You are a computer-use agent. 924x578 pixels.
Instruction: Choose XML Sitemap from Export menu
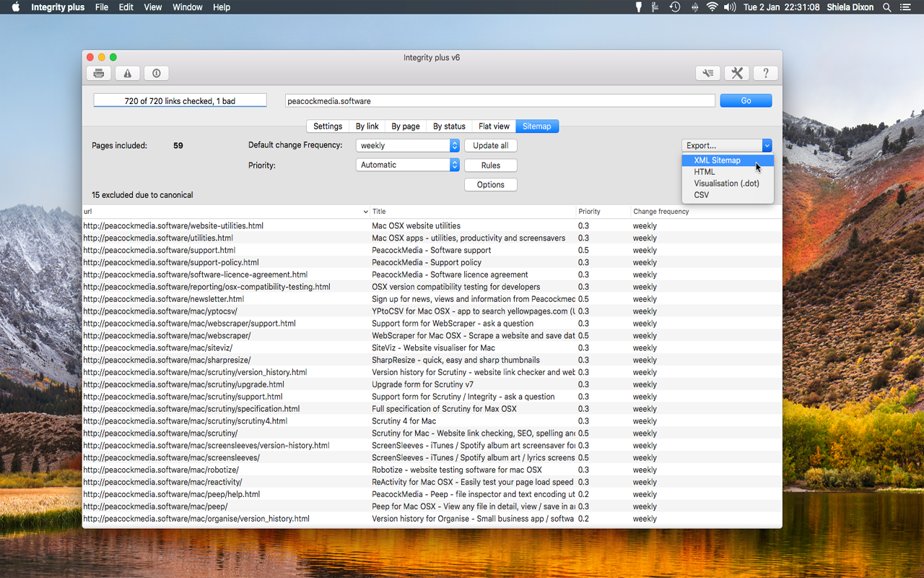click(717, 160)
